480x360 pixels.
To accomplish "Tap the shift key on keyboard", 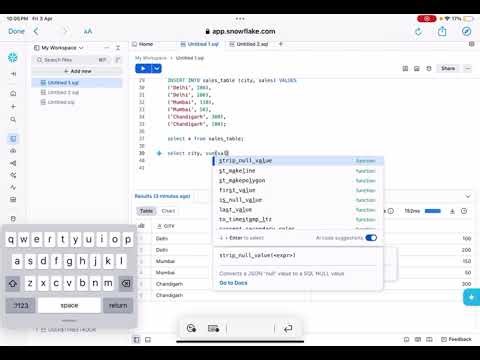I will coord(13,283).
